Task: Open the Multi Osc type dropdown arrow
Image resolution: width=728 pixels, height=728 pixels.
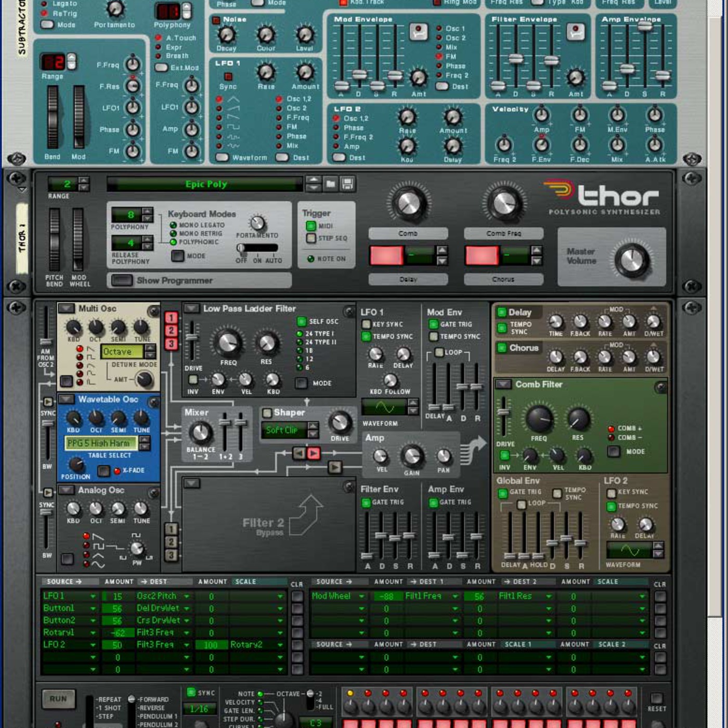Action: click(66, 309)
